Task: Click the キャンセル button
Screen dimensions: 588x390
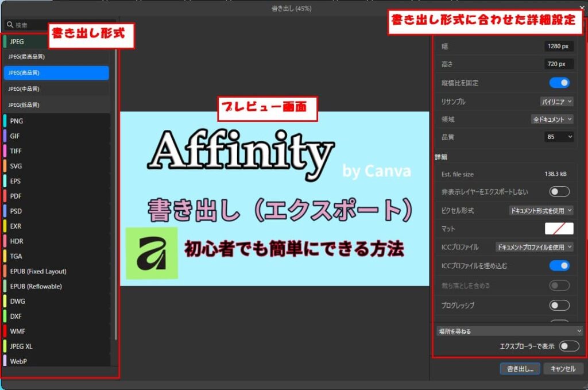Action: pos(563,369)
